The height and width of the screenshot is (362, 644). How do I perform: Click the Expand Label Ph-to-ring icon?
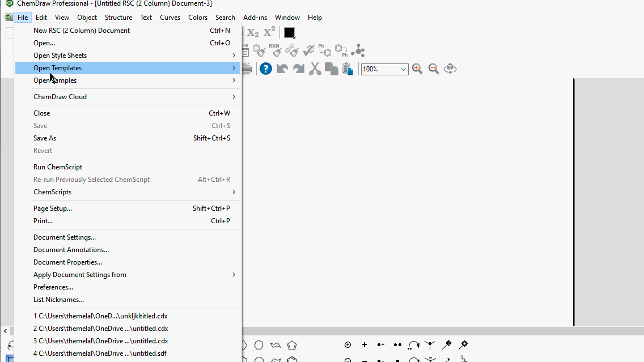325,50
